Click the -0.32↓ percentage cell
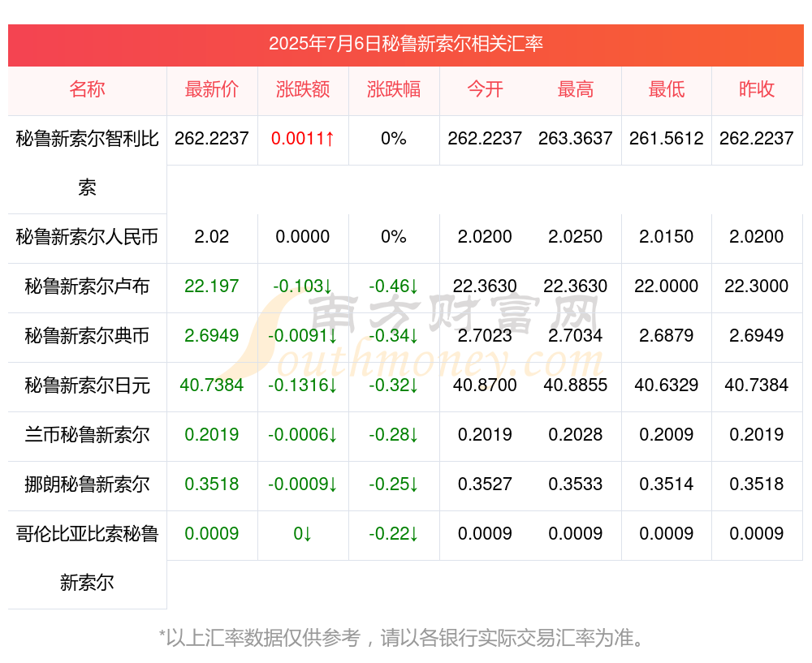This screenshot has width=812, height=663. [x=394, y=385]
